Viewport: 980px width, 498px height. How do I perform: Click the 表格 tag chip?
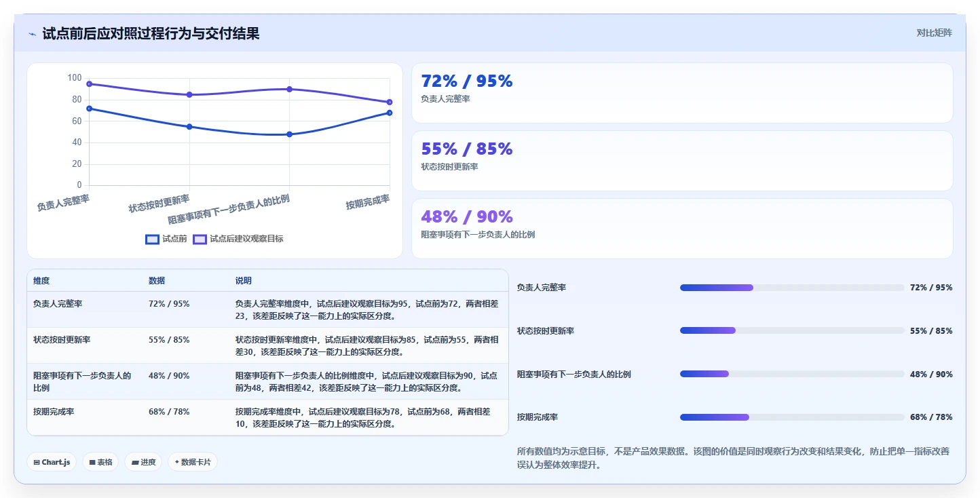click(100, 462)
